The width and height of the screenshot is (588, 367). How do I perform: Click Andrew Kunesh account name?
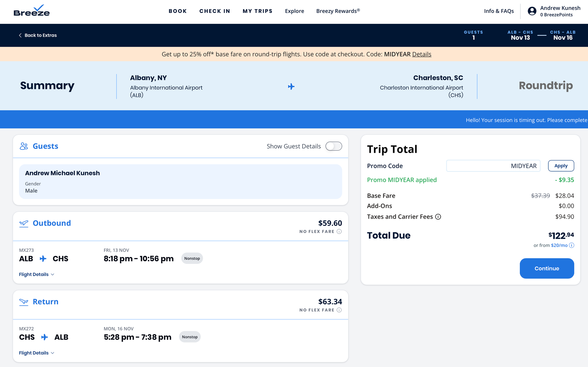coord(560,8)
